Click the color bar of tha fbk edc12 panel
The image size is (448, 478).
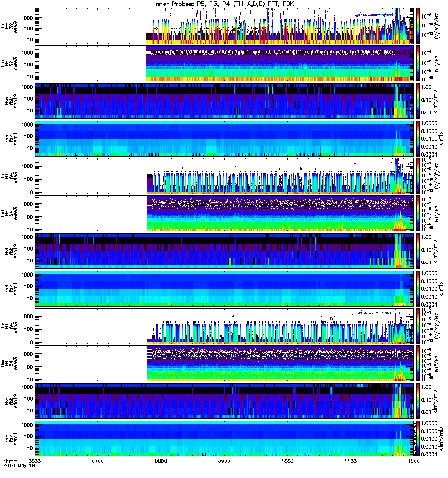418,101
